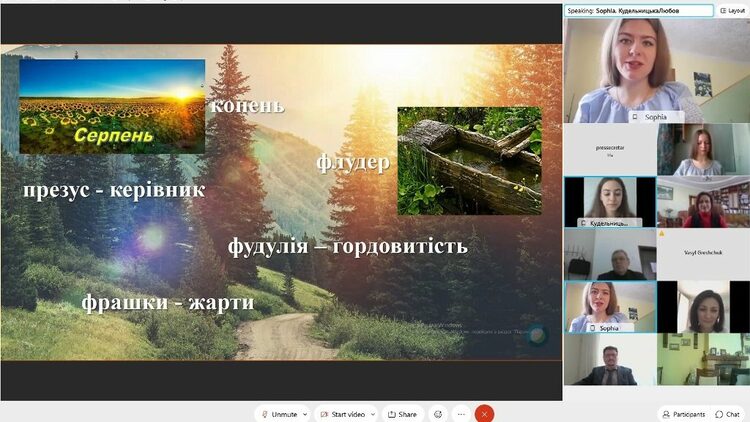Select the video tile of person in red top
This screenshot has width=750, height=422.
pyautogui.click(x=703, y=201)
